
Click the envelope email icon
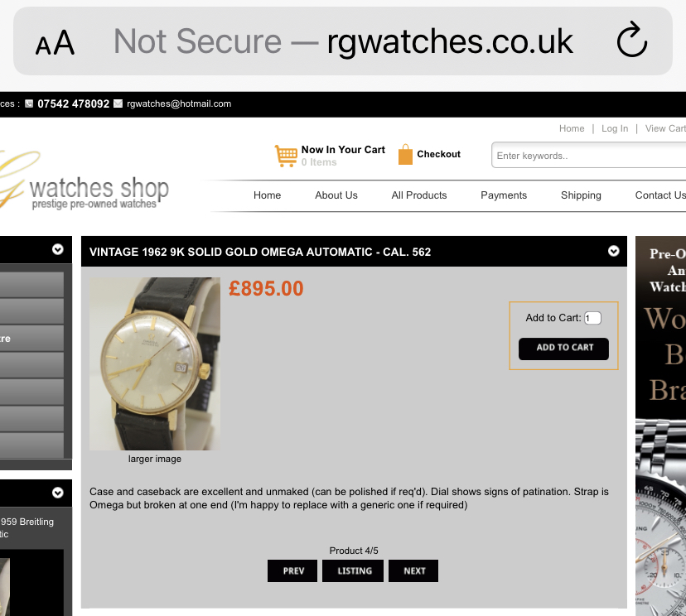point(118,103)
